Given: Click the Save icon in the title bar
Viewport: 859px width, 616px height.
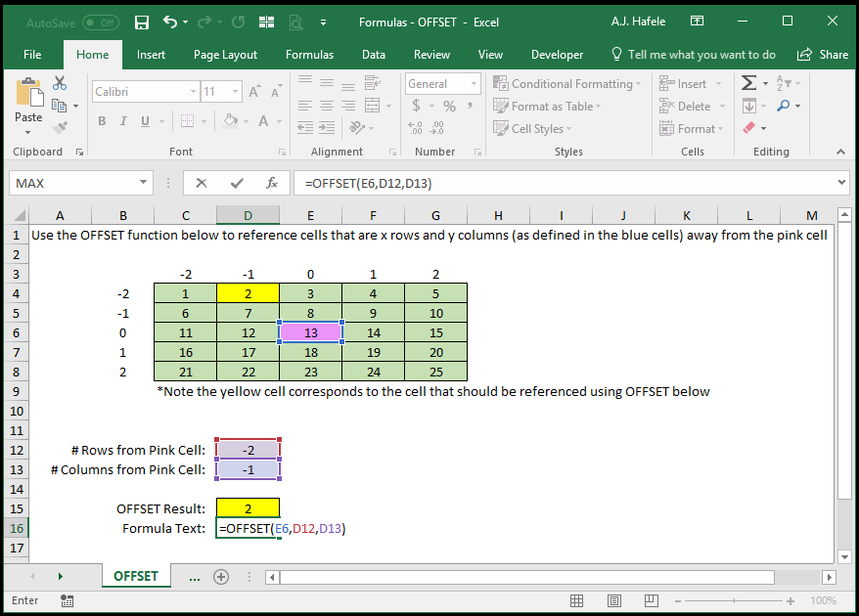Looking at the screenshot, I should pos(142,22).
